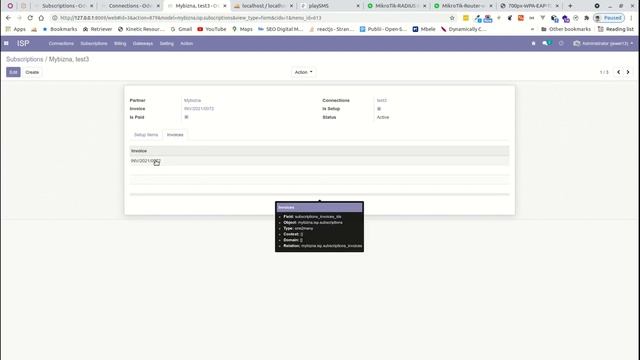Open the Connections menu in ISP navbar
The height and width of the screenshot is (360, 640).
point(61,43)
